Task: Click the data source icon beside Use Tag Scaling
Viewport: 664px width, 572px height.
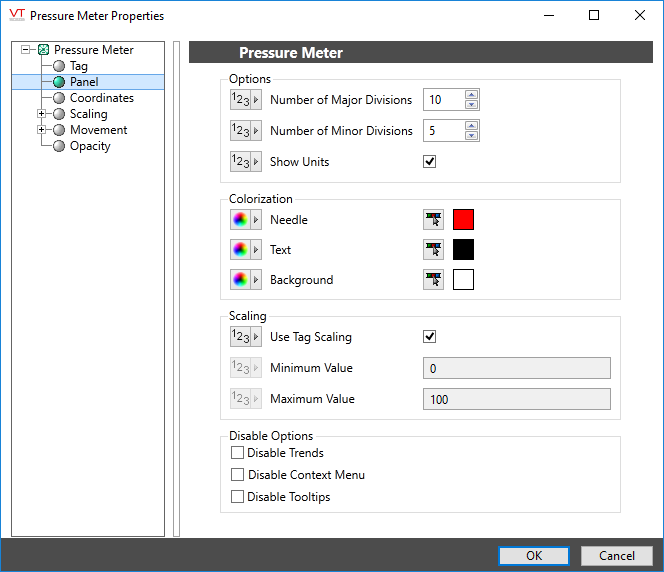Action: pyautogui.click(x=245, y=337)
